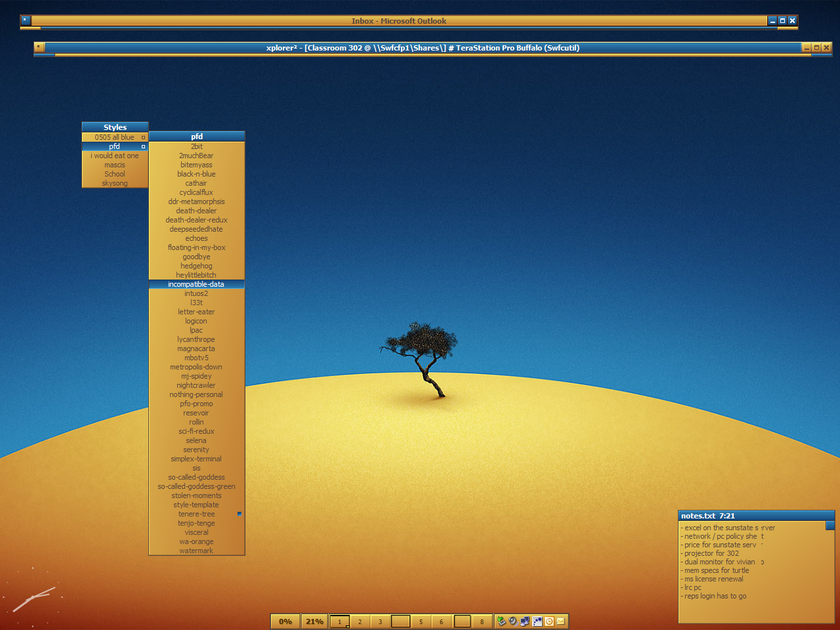This screenshot has width=840, height=630.
Task: Click the 'projector for 302' note line
Action: click(711, 553)
